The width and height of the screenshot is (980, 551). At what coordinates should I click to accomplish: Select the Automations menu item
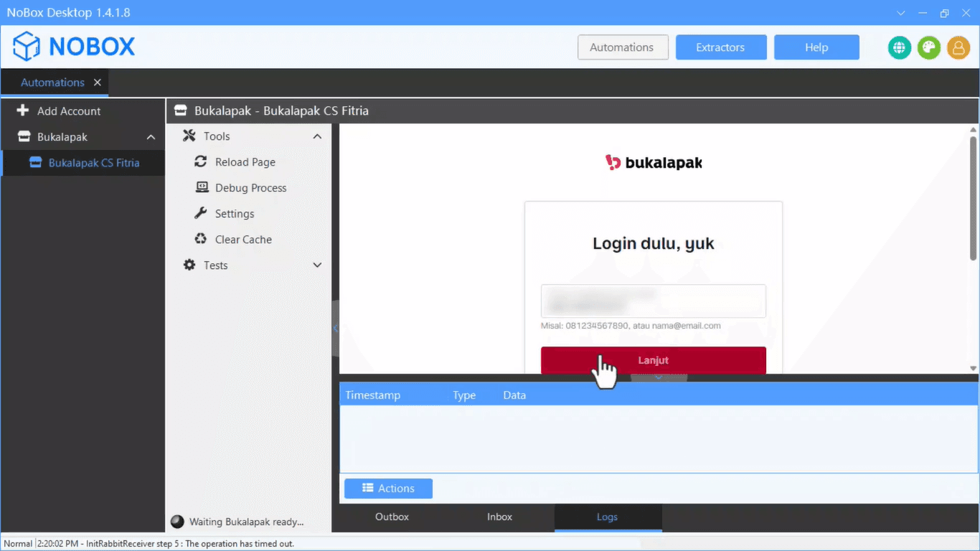point(623,47)
